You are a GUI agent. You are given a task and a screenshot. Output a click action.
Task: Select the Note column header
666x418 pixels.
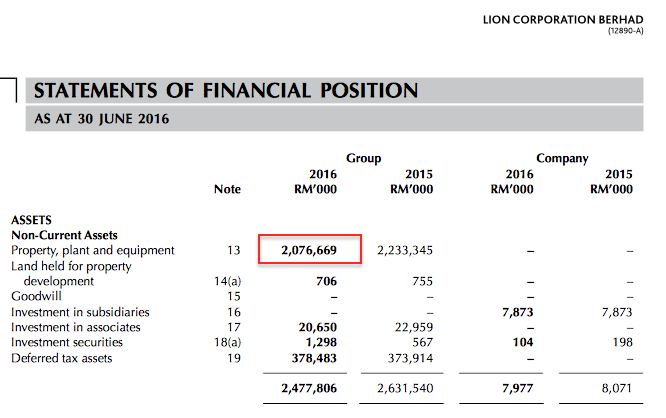click(x=227, y=189)
